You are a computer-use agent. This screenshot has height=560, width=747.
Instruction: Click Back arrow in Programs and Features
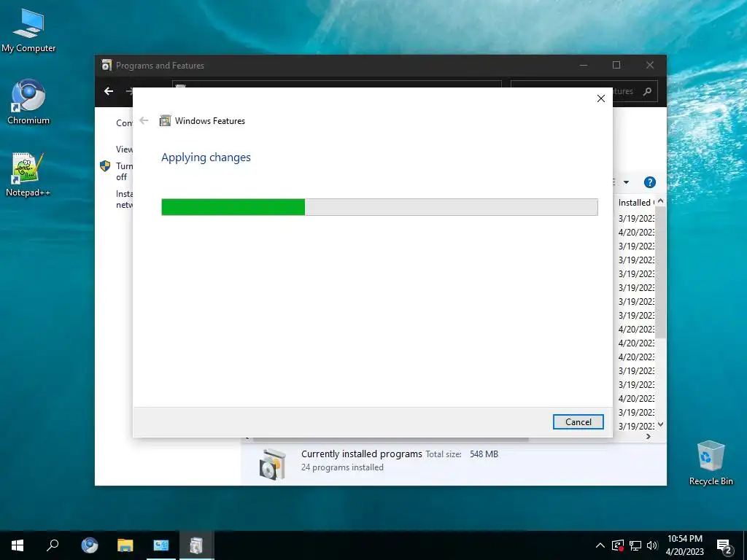click(x=109, y=91)
